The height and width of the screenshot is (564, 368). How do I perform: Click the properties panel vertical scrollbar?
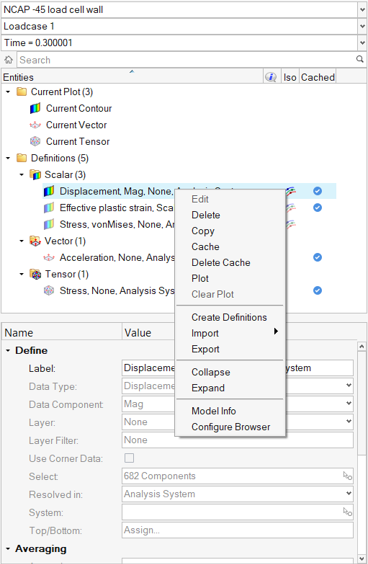362,451
